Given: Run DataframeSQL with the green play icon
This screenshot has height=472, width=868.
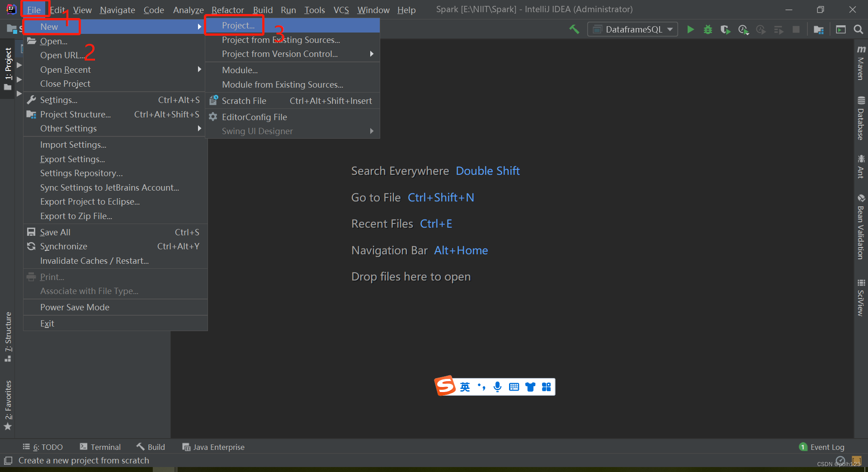Looking at the screenshot, I should click(x=690, y=29).
